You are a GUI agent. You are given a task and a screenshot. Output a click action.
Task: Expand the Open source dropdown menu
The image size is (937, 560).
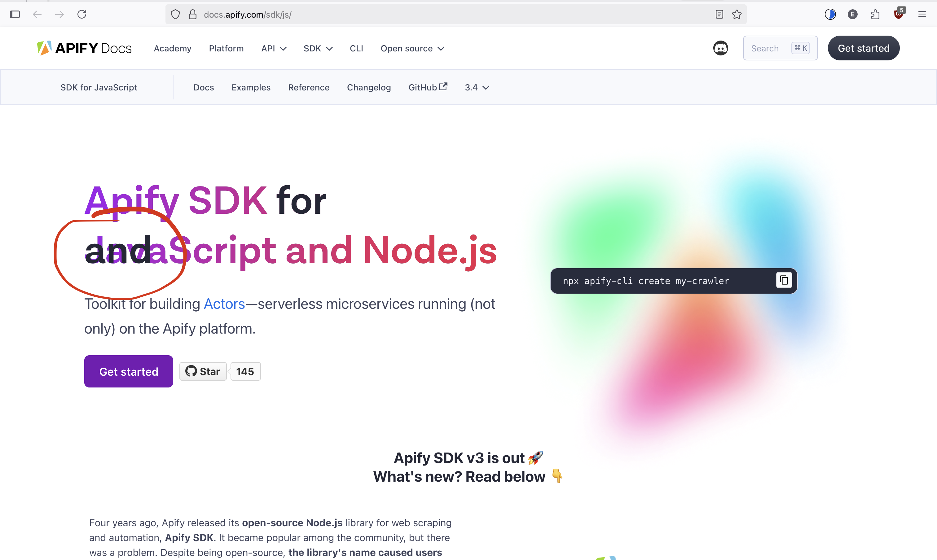click(x=412, y=48)
